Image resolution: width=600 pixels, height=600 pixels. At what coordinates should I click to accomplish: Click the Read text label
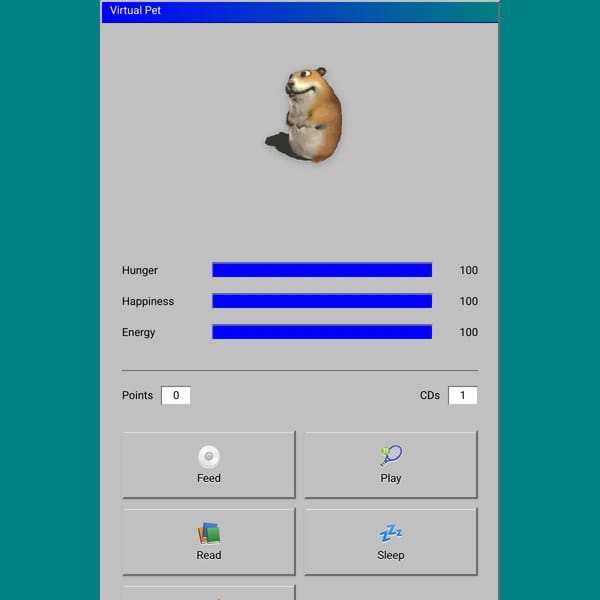(209, 555)
